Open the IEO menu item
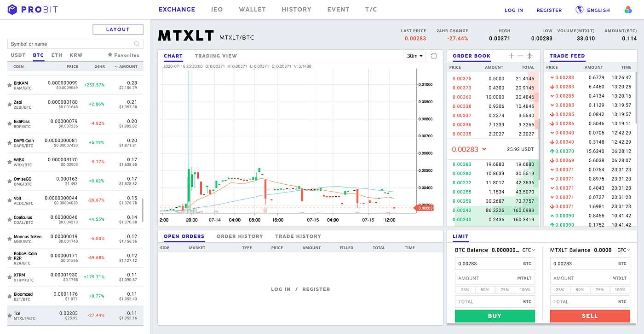Image resolution: width=644 pixels, height=334 pixels. [217, 9]
